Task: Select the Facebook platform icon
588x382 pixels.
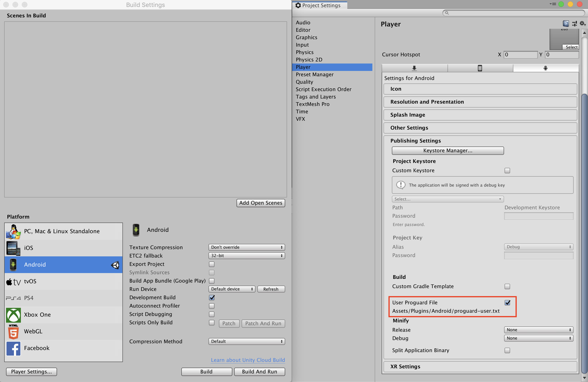Action: [13, 348]
